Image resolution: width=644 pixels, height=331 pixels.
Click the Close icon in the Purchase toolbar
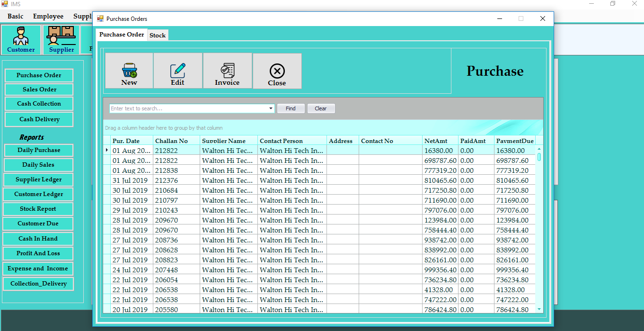tap(277, 71)
